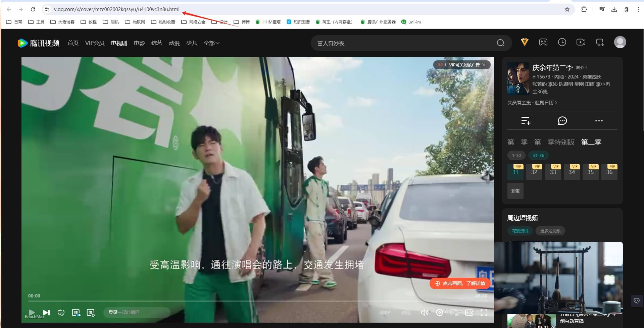
Task: Open 会员看全集 · 追剧日历 link
Action: pos(532,103)
